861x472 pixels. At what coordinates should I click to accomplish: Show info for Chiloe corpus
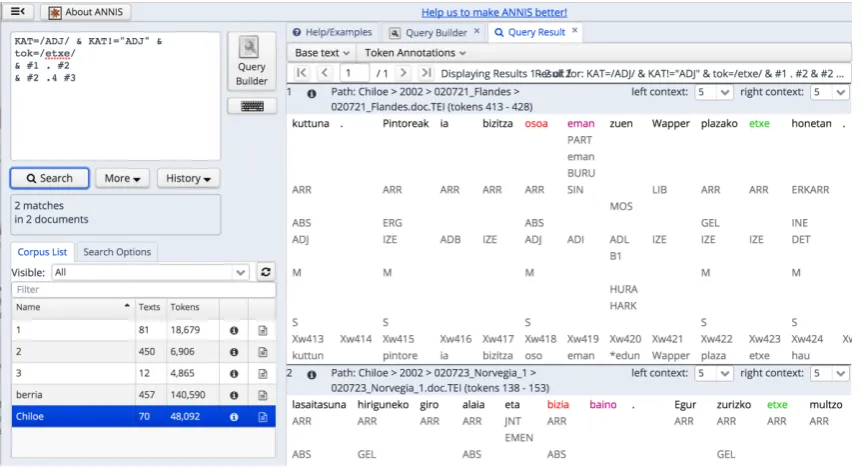coord(234,417)
